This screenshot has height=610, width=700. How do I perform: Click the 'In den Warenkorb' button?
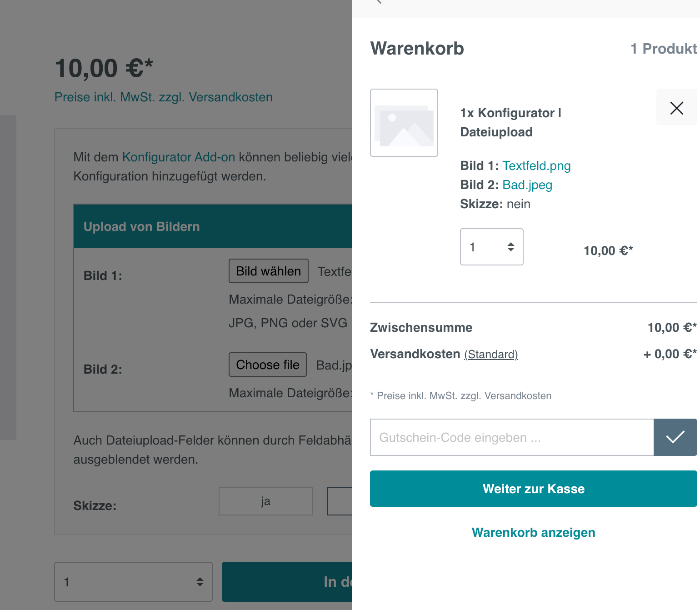click(287, 582)
